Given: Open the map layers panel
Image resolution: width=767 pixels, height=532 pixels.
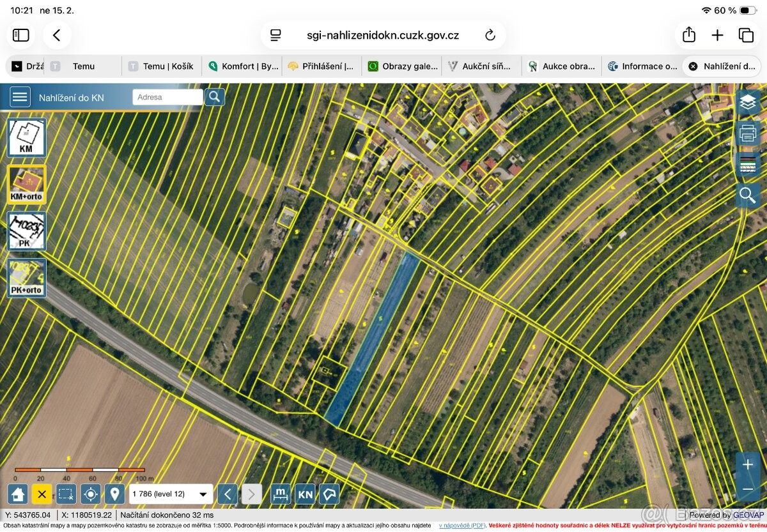Looking at the screenshot, I should [x=748, y=102].
